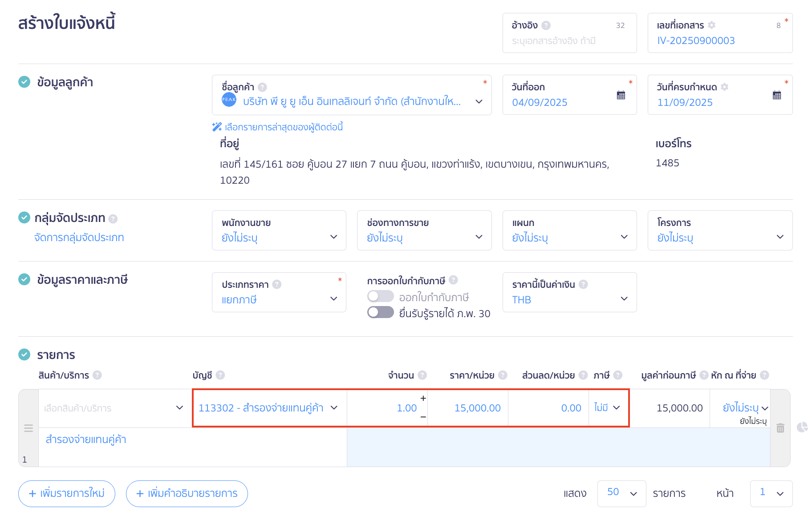Delete line item with trash icon
Viewport: 812px width, 516px height.
coord(780,428)
